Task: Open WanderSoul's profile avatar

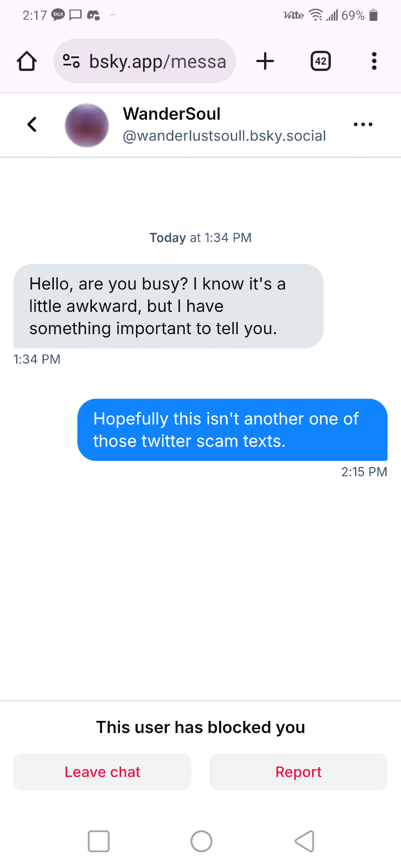Action: [87, 125]
